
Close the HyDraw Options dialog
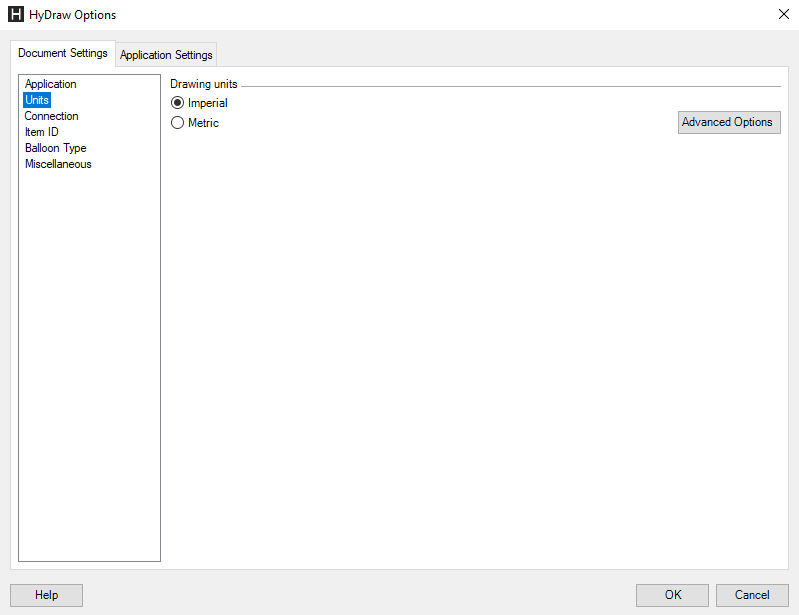pyautogui.click(x=784, y=14)
